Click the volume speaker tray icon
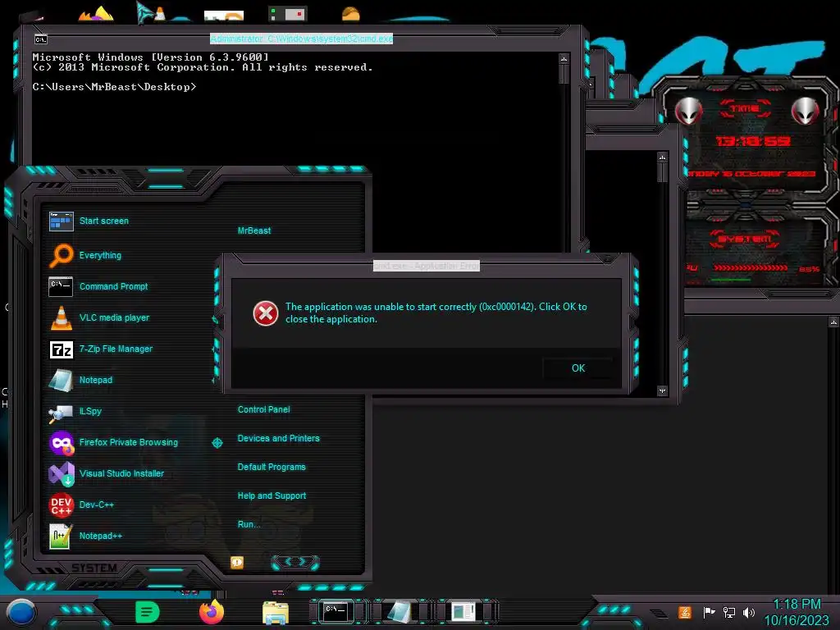Screen dimensions: 840x630 (x=749, y=612)
